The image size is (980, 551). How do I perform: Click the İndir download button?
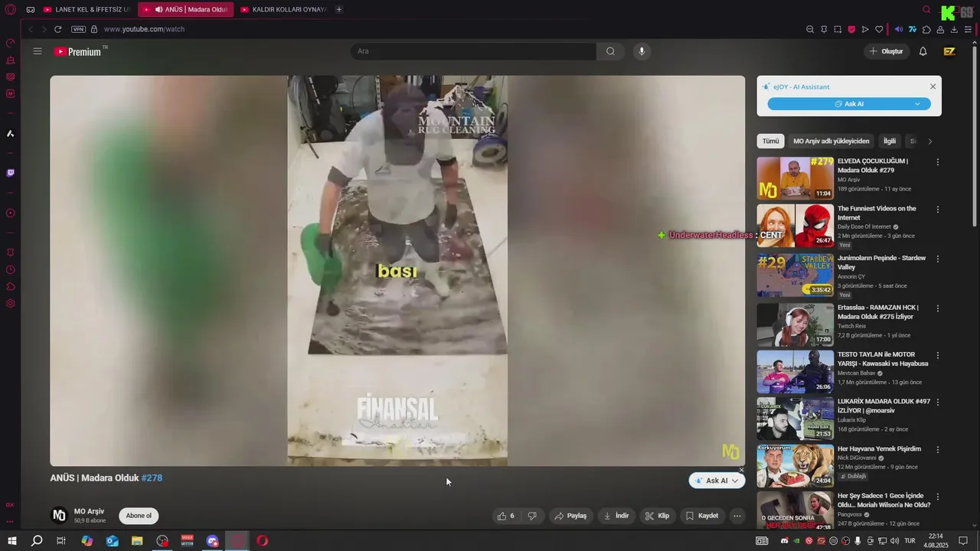(x=616, y=516)
